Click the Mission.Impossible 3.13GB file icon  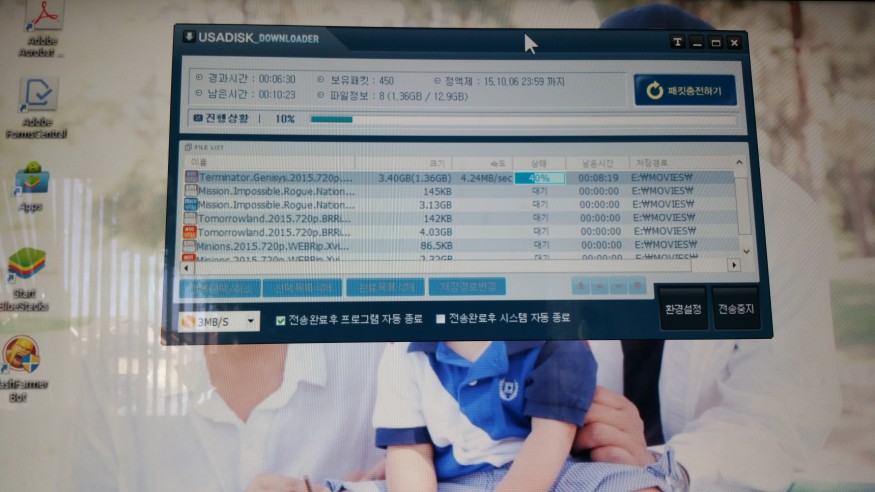[x=191, y=204]
